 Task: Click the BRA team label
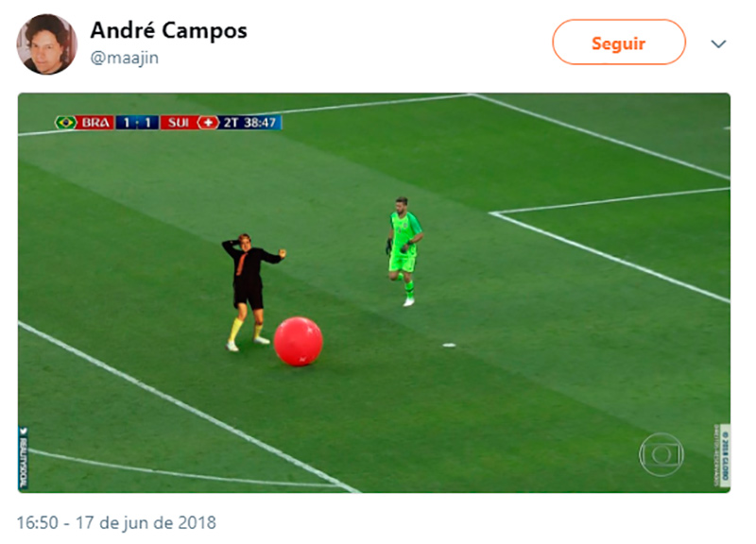coord(95,123)
